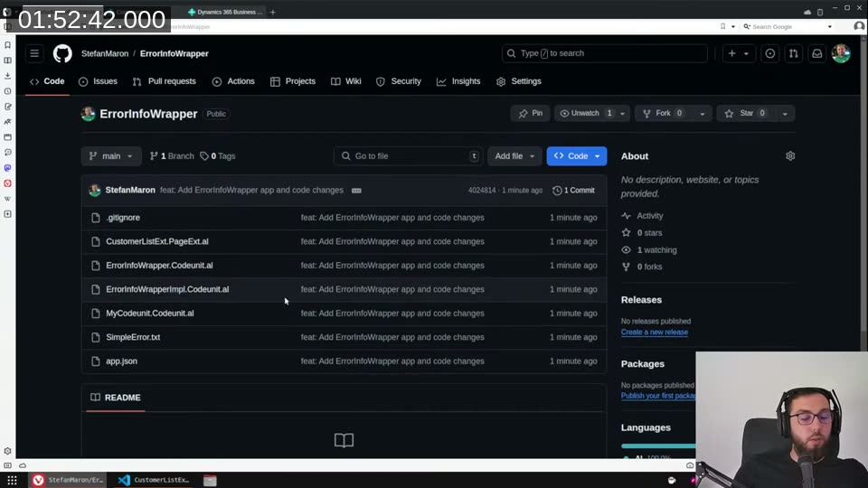This screenshot has height=488, width=868.
Task: Open the Projects tab
Action: coord(293,81)
